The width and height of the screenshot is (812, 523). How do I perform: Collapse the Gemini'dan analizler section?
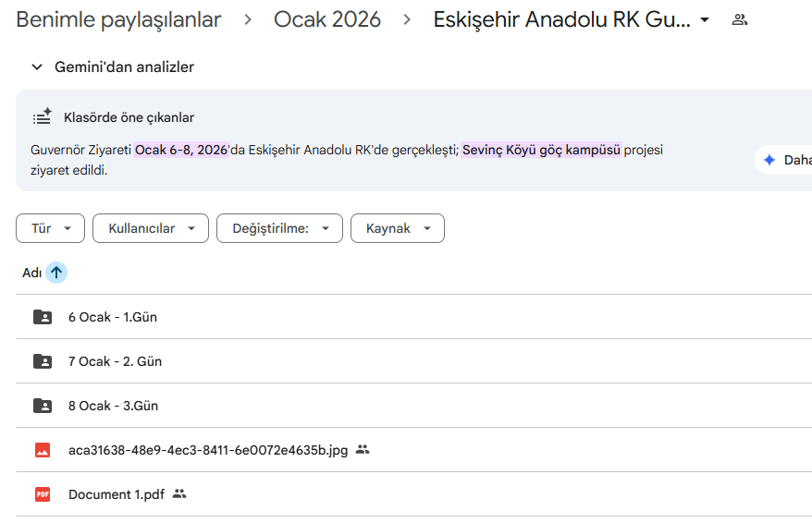37,67
